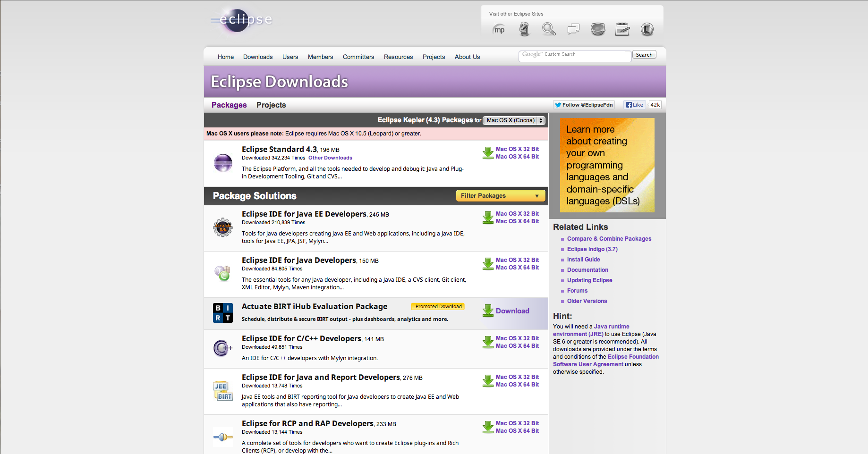Open the Install Guide link

(x=584, y=260)
